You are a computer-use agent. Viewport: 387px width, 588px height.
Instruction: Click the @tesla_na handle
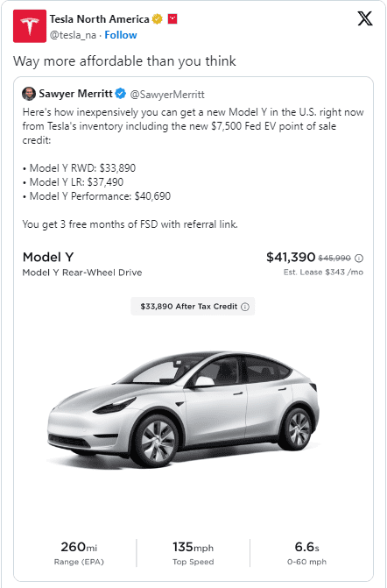[73, 35]
